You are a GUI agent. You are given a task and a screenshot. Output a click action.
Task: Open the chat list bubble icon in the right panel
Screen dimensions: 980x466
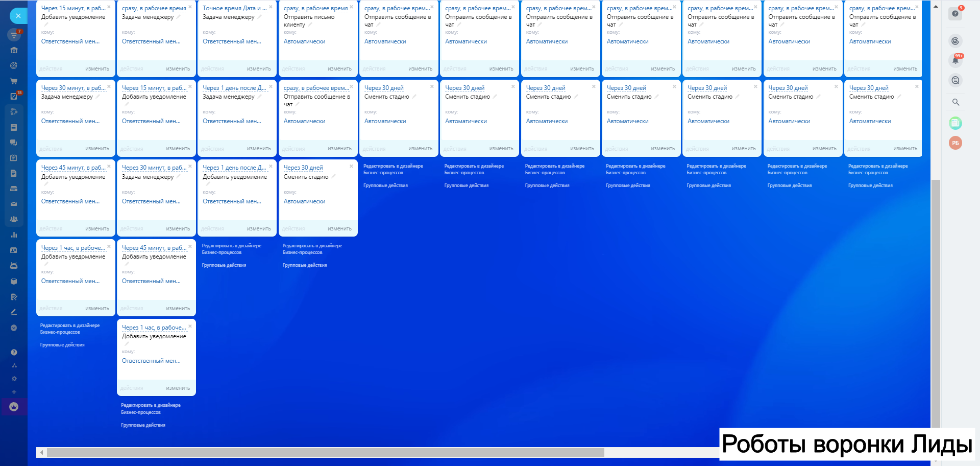click(955, 80)
